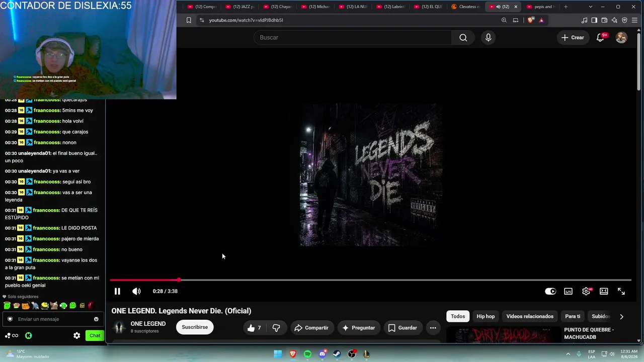Image resolution: width=644 pixels, height=362 pixels.
Task: Click the Crear button
Action: (x=573, y=38)
